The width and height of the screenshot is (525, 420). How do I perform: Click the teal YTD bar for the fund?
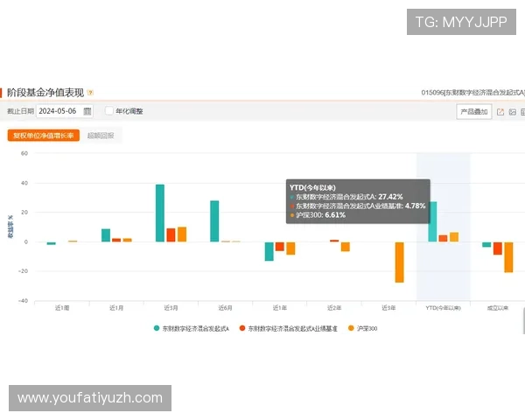coord(432,221)
